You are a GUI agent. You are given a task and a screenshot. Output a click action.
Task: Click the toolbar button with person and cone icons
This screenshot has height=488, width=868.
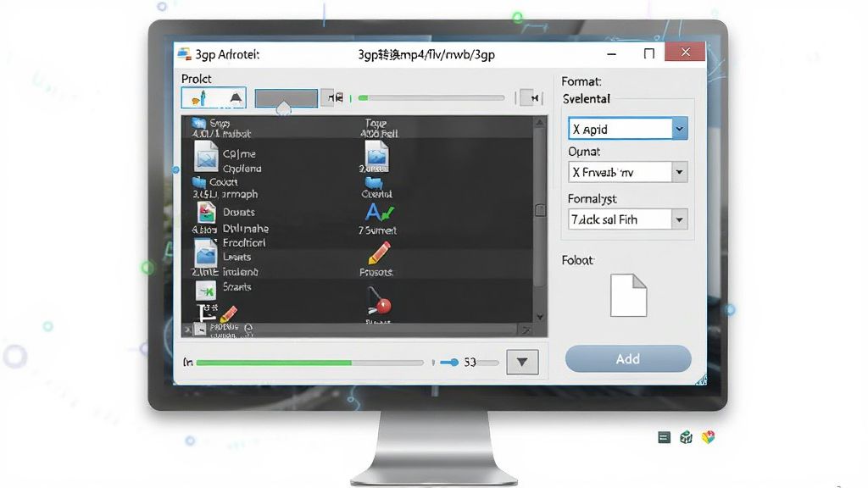pos(214,98)
